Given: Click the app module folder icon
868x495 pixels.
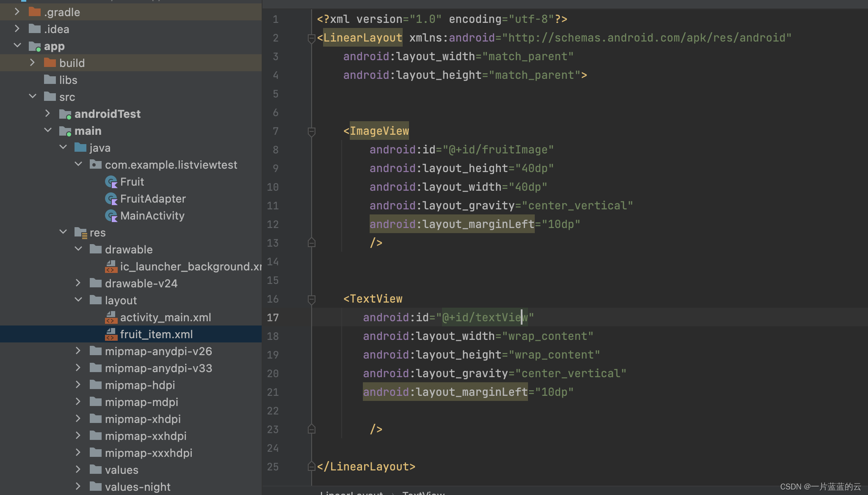Looking at the screenshot, I should [x=35, y=46].
